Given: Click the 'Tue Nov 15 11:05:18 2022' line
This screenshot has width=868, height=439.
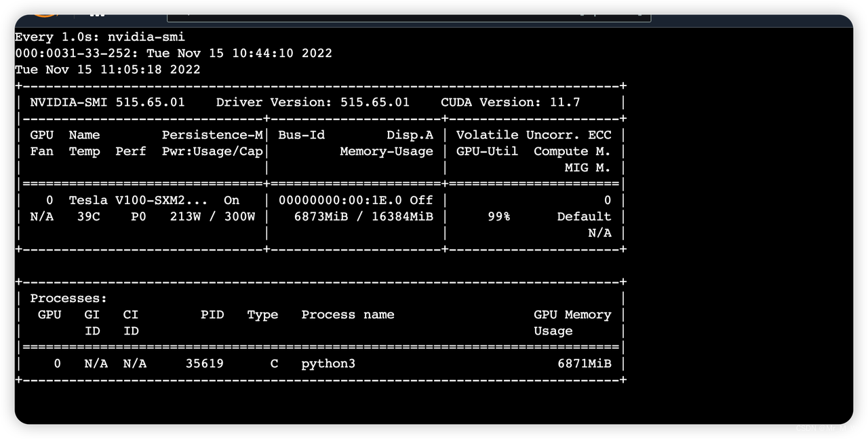Looking at the screenshot, I should tap(108, 69).
